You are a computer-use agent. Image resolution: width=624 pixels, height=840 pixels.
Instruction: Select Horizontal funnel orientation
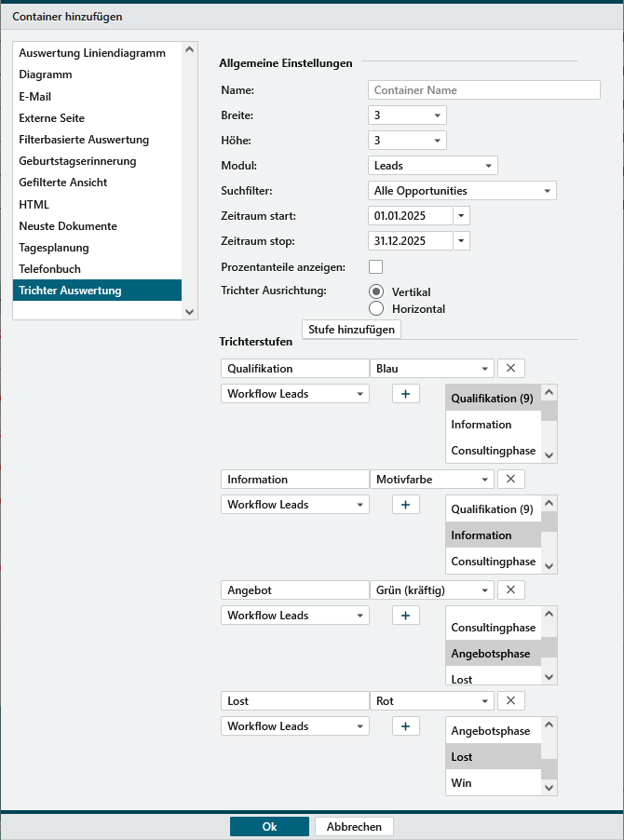(377, 308)
